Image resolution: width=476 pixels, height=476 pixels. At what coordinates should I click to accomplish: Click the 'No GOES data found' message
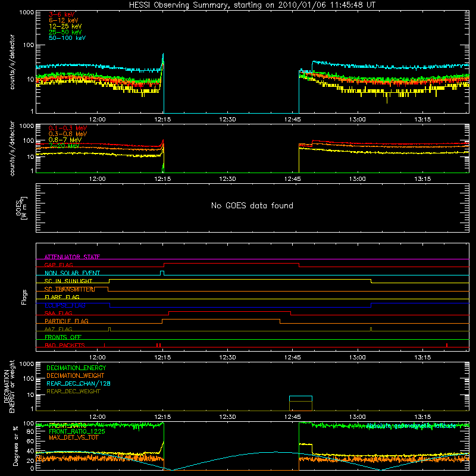[252, 205]
